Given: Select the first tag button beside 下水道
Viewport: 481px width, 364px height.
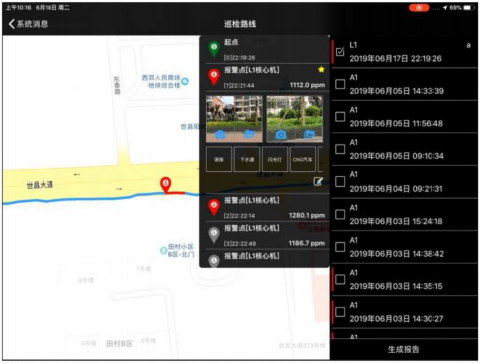Looking at the screenshot, I should click(219, 159).
